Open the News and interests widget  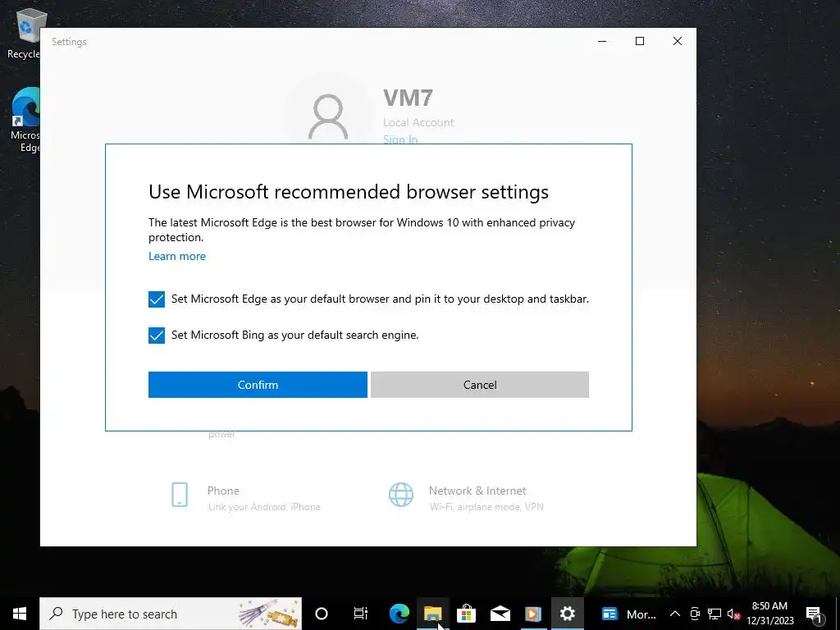coord(629,614)
